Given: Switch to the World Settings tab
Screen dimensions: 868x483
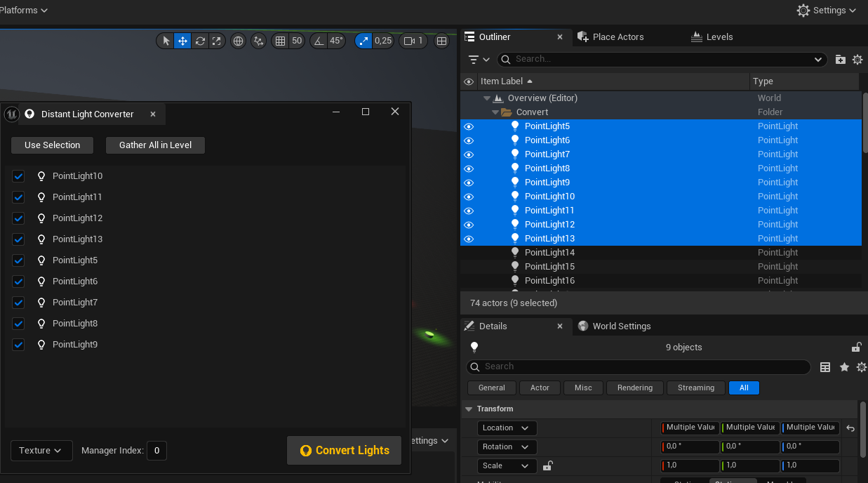Looking at the screenshot, I should click(x=615, y=326).
